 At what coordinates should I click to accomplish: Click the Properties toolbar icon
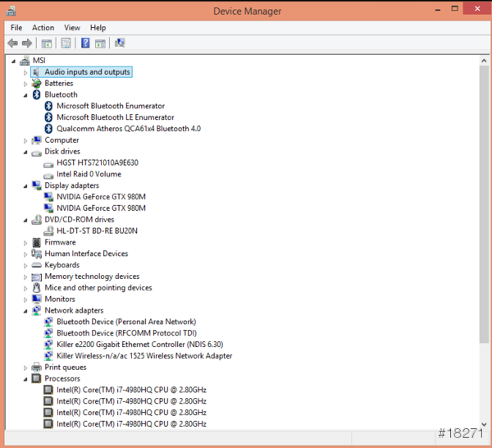coord(66,43)
